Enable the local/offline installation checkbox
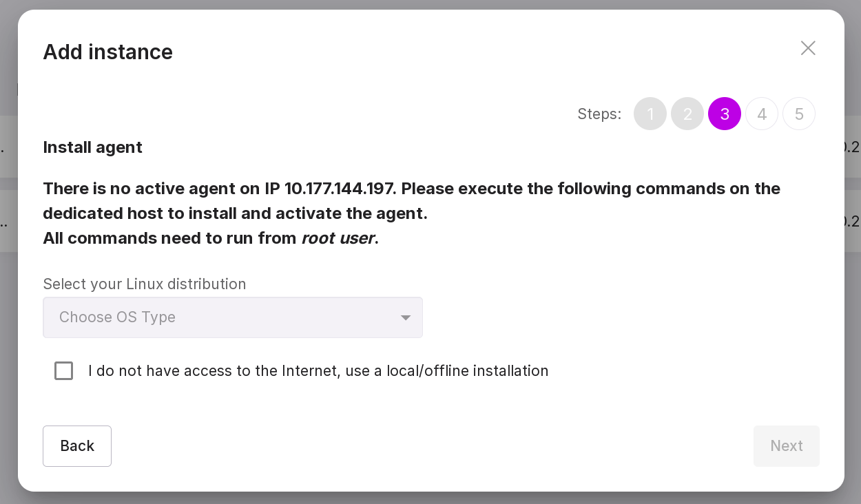Viewport: 861px width, 504px height. 64,371
